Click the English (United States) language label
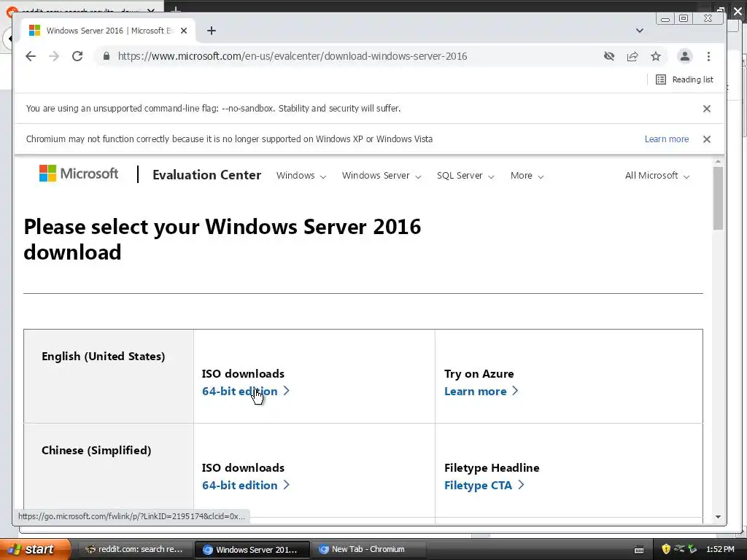Viewport: 747px width, 560px height. (x=104, y=356)
